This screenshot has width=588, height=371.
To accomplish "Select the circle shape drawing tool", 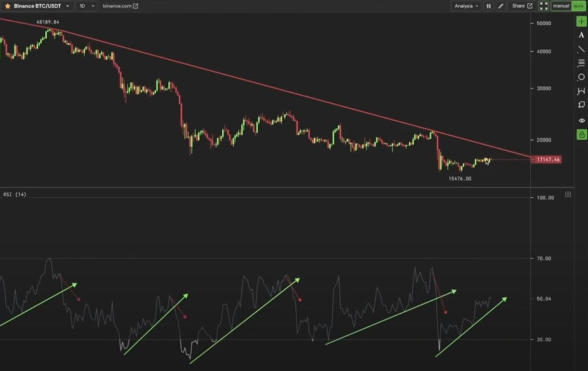I will coord(581,77).
